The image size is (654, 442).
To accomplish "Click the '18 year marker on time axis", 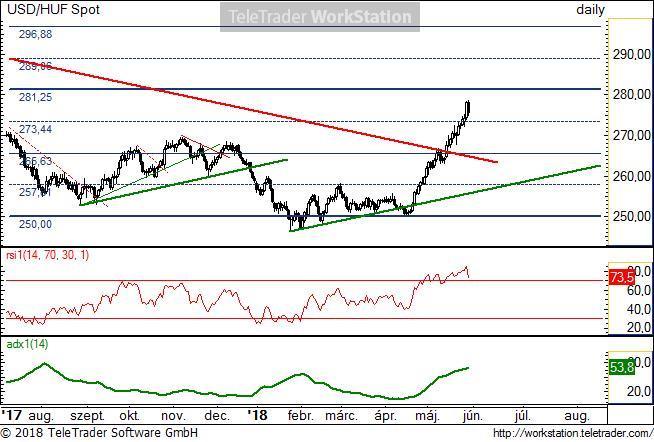I will pos(257,415).
